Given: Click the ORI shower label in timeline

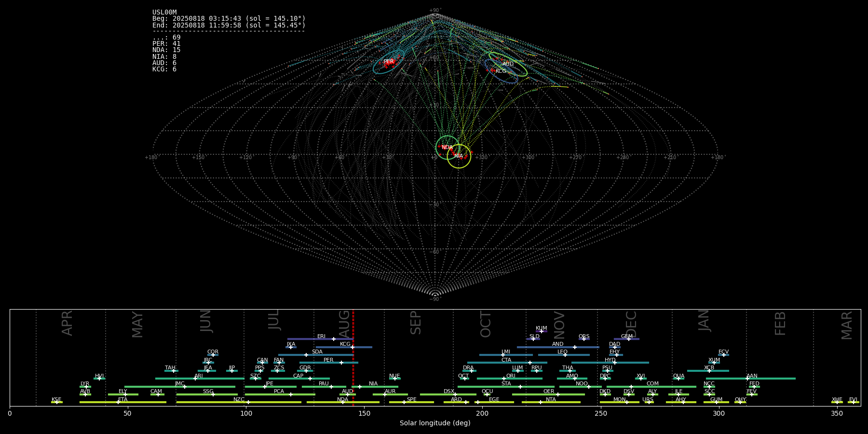Looking at the screenshot, I should [x=511, y=376].
